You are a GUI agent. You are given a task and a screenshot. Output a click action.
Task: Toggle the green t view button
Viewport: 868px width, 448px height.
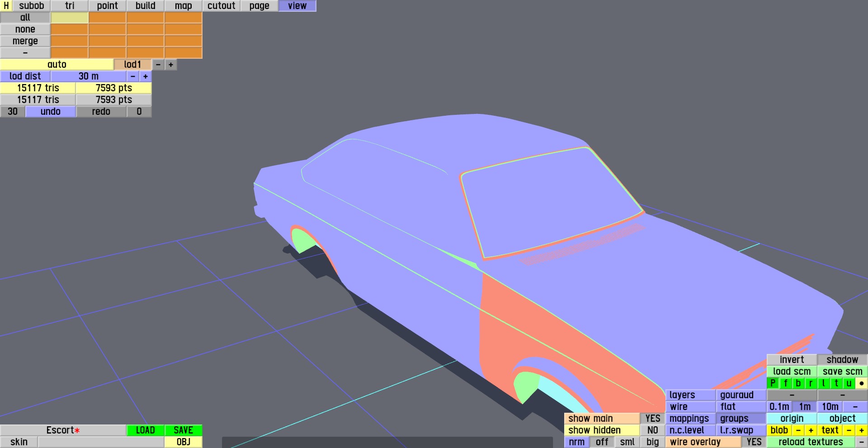[x=836, y=383]
